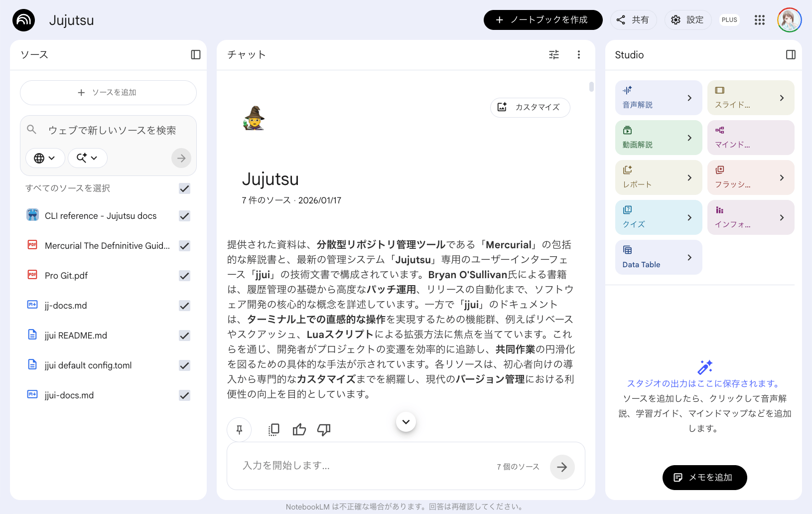The image size is (812, 514).
Task: Generate a Data Table in Studio
Action: point(659,257)
